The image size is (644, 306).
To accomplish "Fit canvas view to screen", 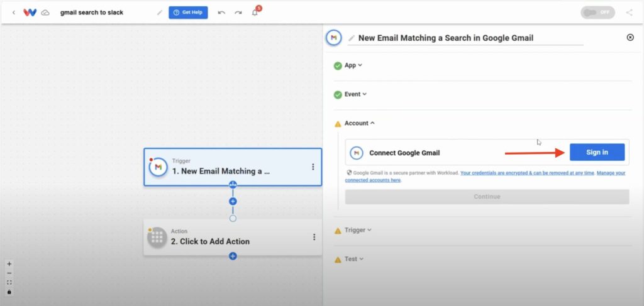I will 9,283.
